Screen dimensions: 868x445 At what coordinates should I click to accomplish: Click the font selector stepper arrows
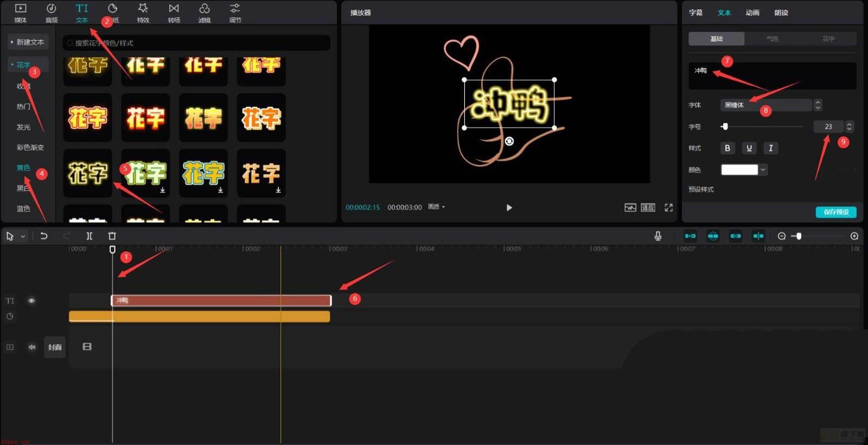pos(818,105)
